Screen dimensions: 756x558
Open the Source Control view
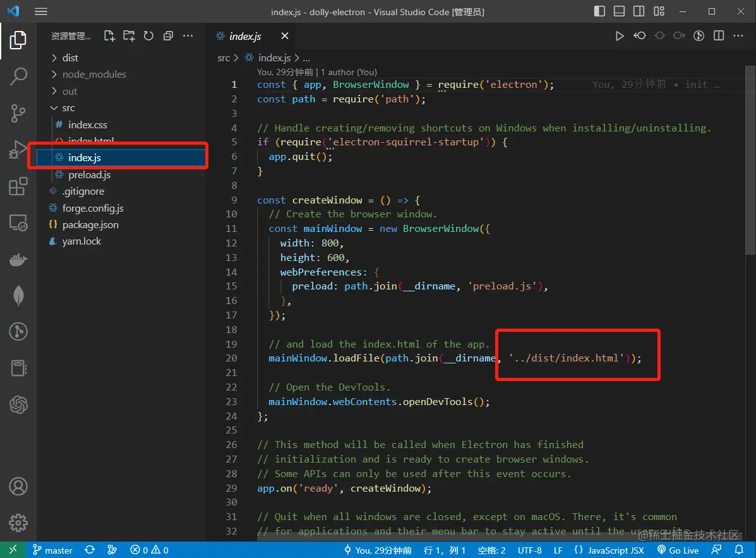(x=18, y=113)
